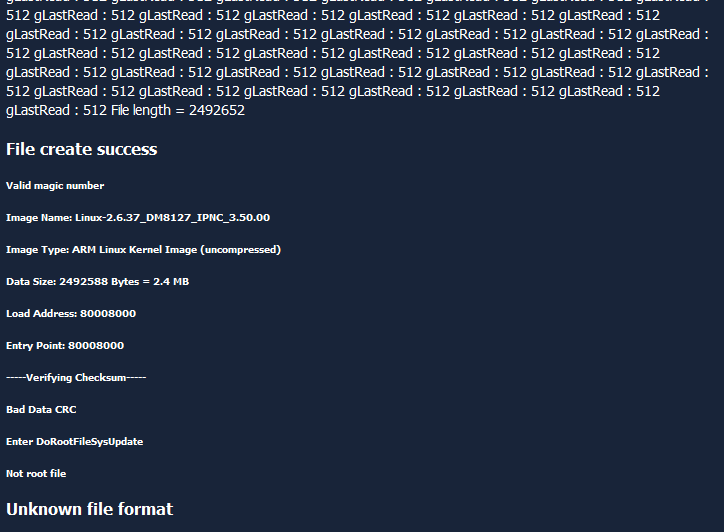Viewport: 724px width, 532px height.
Task: Click the "2.4 MB" size value
Action: [171, 282]
